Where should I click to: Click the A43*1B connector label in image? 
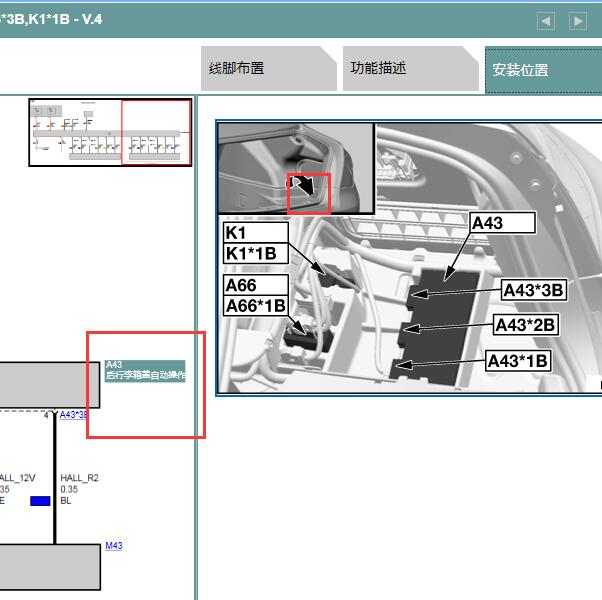[518, 361]
